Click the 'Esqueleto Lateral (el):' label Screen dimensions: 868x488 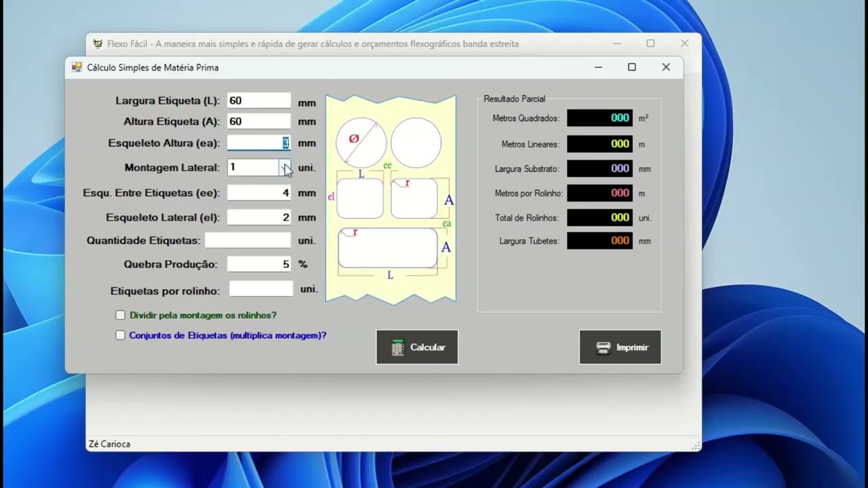(163, 218)
